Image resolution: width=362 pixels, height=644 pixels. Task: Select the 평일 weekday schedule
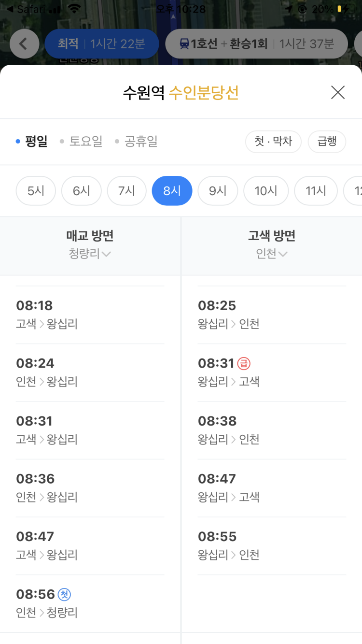(32, 142)
